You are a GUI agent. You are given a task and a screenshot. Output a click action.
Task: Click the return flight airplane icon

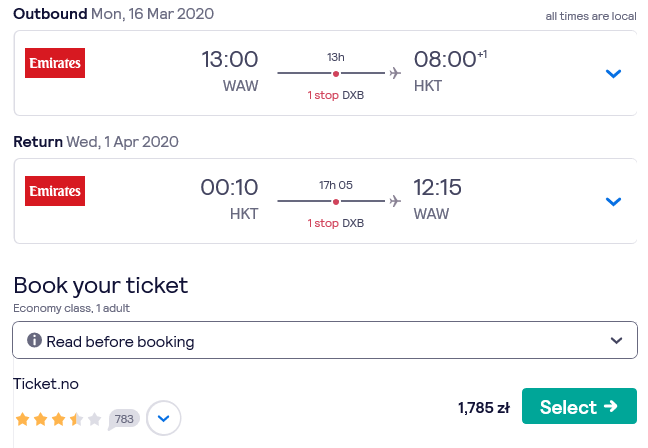click(x=395, y=201)
